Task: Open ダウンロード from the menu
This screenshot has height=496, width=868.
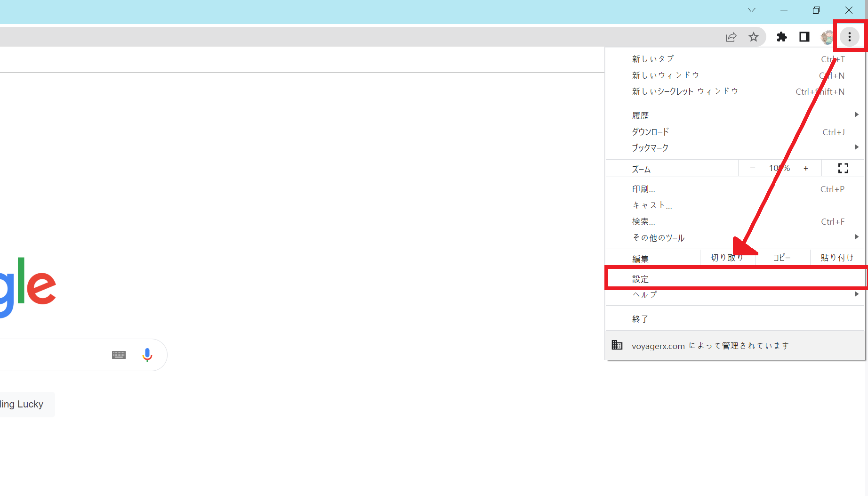Action: point(735,132)
